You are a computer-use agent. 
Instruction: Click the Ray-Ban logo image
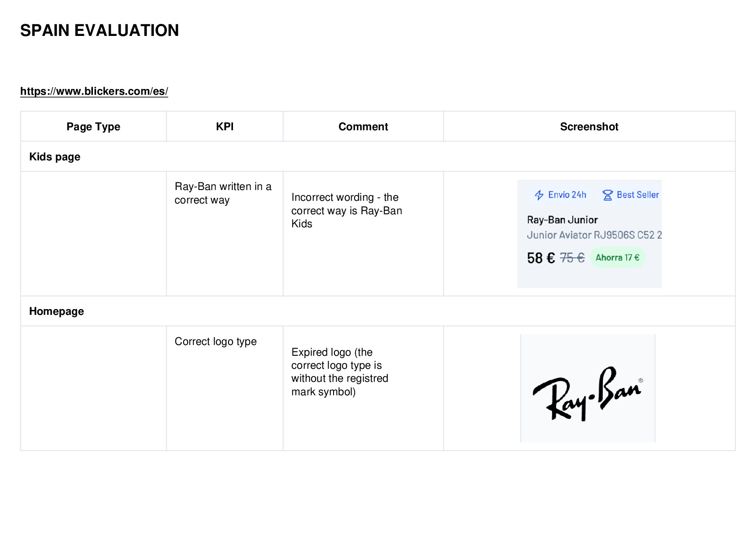588,388
